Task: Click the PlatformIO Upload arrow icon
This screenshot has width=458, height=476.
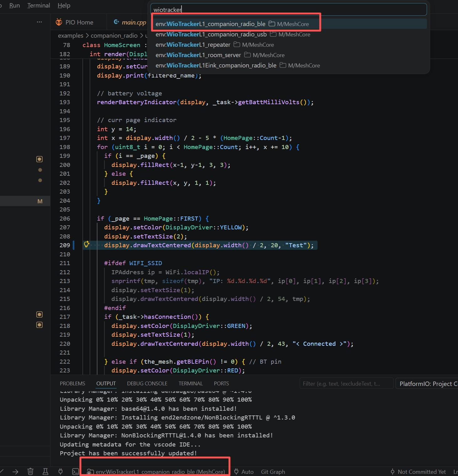Action: tap(15, 472)
